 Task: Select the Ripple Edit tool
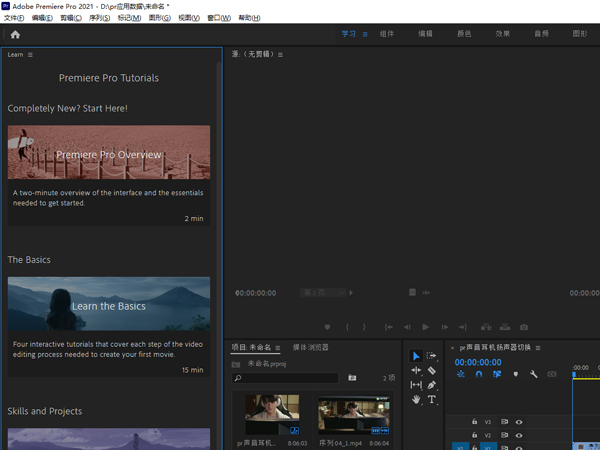(416, 370)
